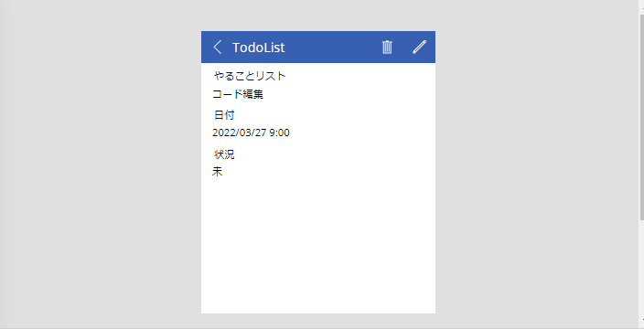The image size is (644, 329).
Task: Select the コード編集 value text
Action: click(x=238, y=94)
